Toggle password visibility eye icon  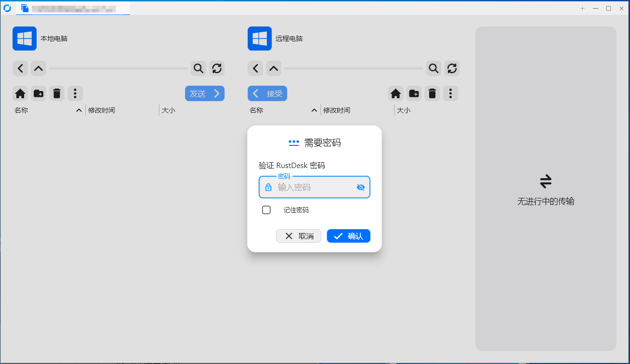click(x=361, y=187)
